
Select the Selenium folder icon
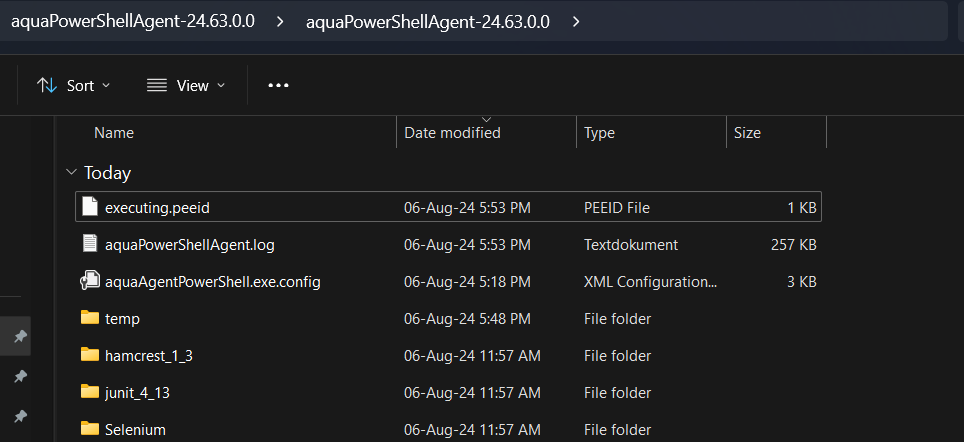click(90, 430)
